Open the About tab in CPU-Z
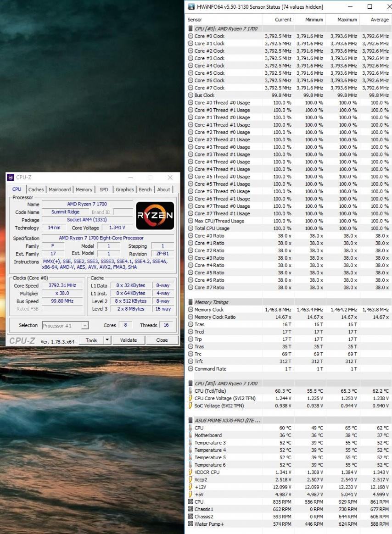Image resolution: width=392 pixels, height=534 pixels. point(163,189)
